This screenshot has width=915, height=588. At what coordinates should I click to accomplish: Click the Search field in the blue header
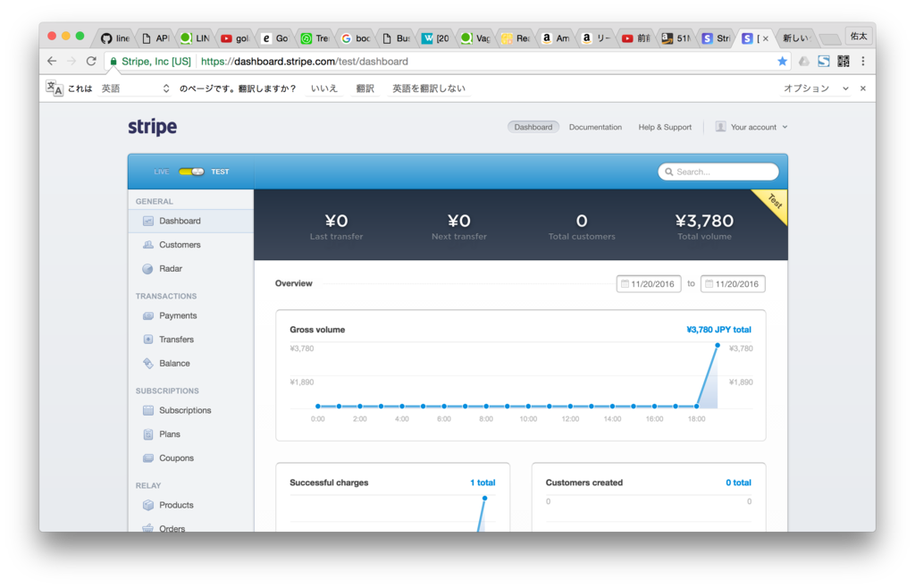click(x=718, y=172)
